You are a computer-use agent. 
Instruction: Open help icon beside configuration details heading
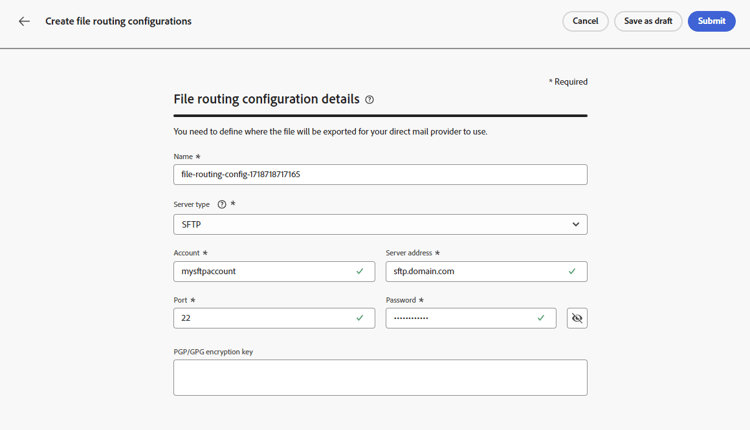(x=370, y=100)
